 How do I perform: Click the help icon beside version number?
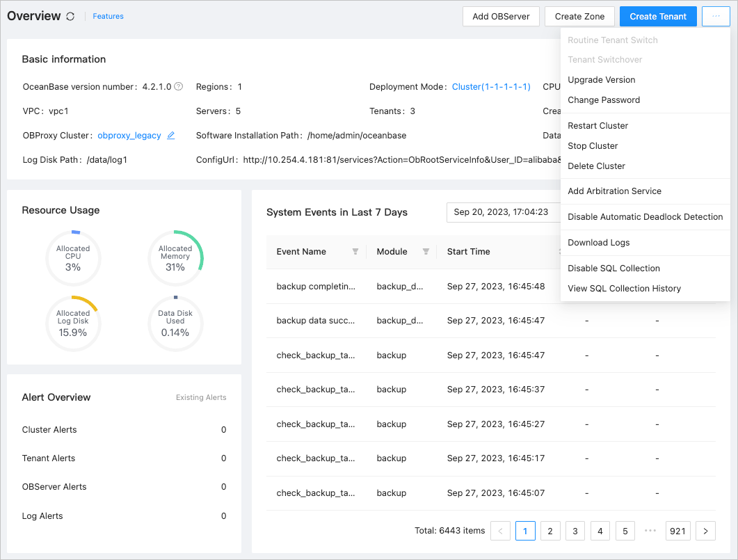(x=179, y=87)
